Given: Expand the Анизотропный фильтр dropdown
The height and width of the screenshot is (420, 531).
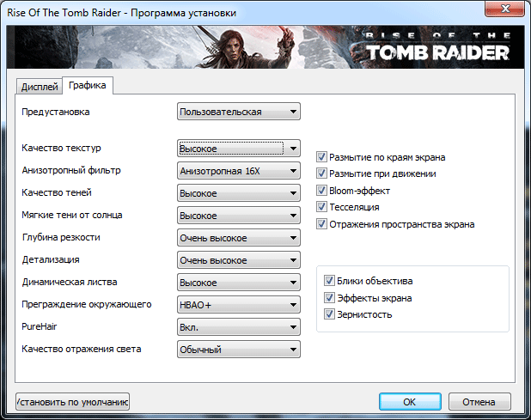Looking at the screenshot, I should point(238,171).
